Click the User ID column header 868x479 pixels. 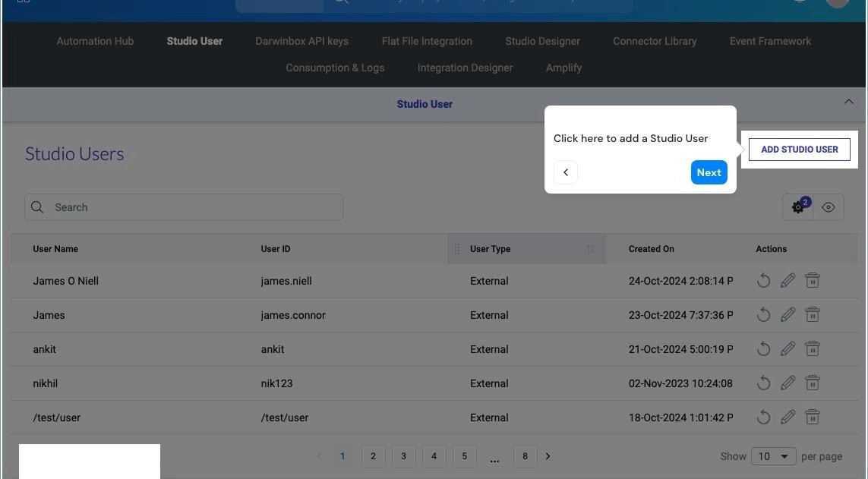[x=276, y=249]
